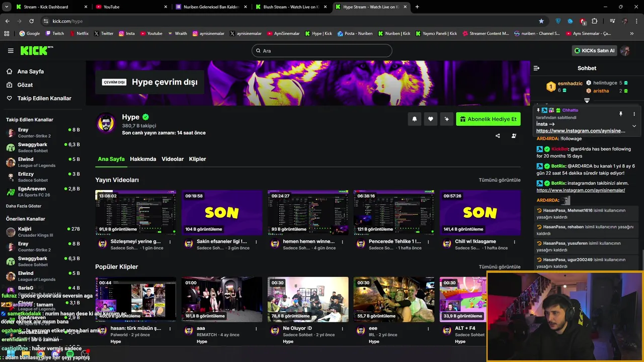Click the share icon under Abonelik Hediye Et
Viewport: 644px width, 362px height.
498,136
